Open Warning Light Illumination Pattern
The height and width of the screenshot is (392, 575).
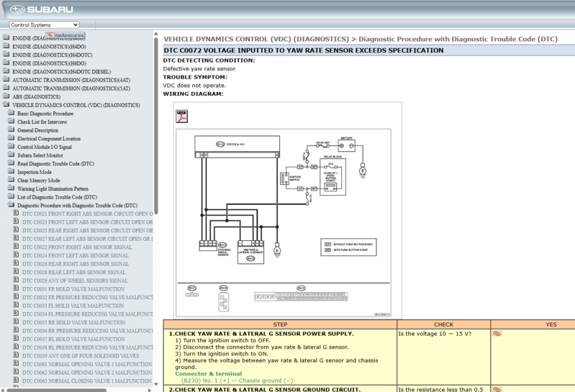tap(53, 189)
